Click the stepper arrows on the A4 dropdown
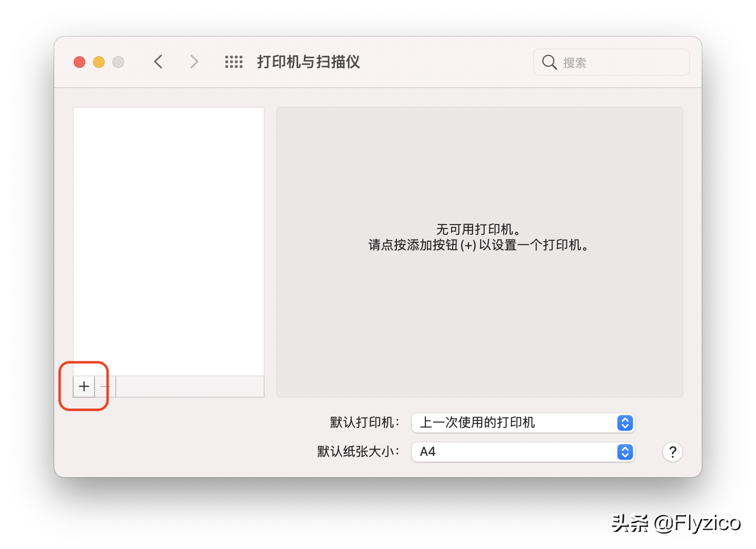The image size is (756, 549). click(x=625, y=452)
